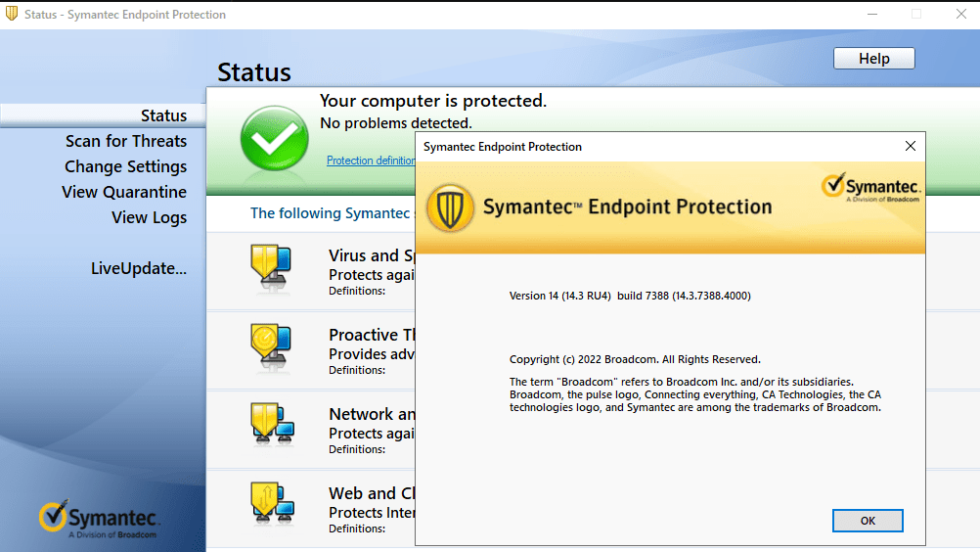Image resolution: width=980 pixels, height=552 pixels.
Task: Click the Proactive Threat Protection clock shield icon
Action: [x=271, y=346]
